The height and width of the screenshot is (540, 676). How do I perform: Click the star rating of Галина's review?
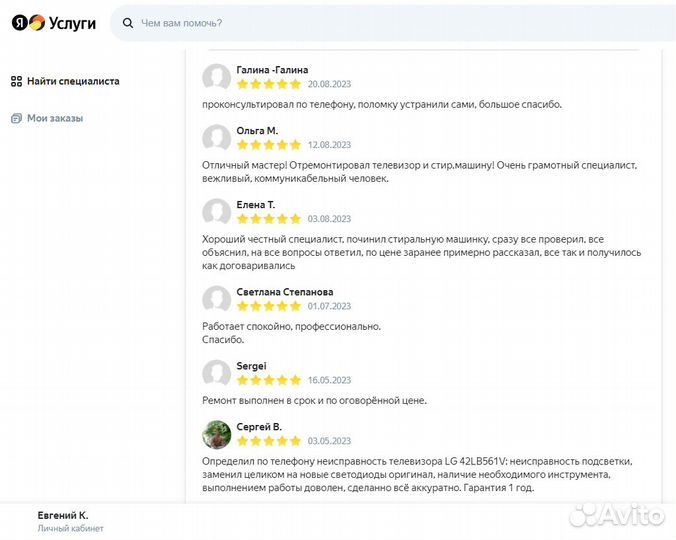point(269,84)
